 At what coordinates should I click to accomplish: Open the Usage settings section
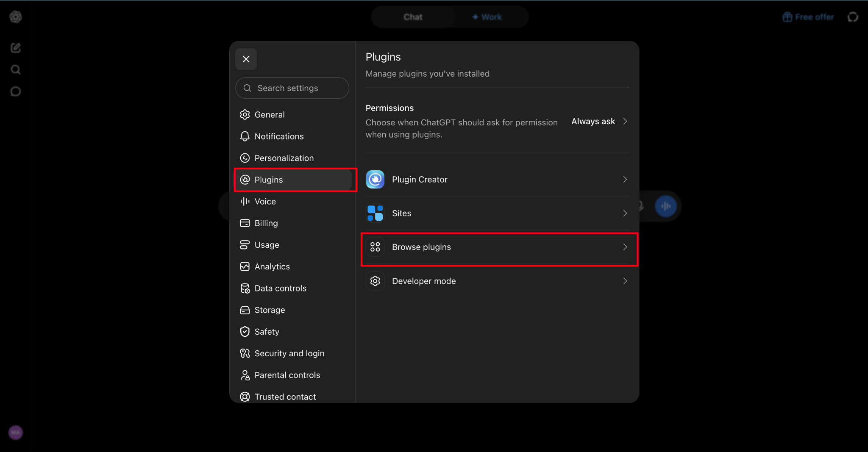pyautogui.click(x=293, y=245)
